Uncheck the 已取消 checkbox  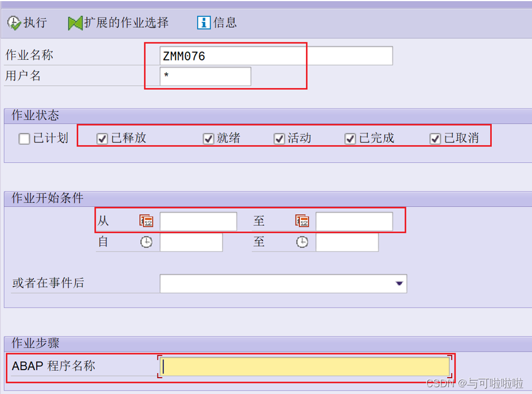[x=435, y=138]
